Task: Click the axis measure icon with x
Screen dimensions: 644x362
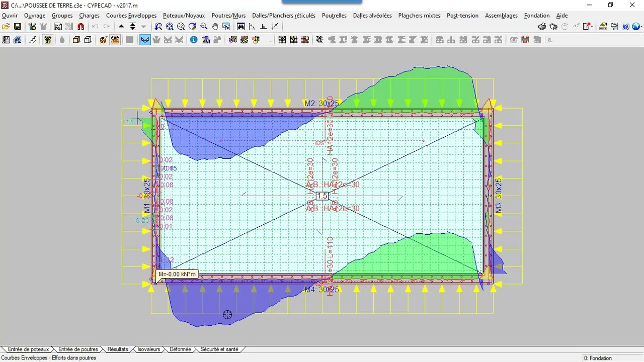Action: point(252,27)
